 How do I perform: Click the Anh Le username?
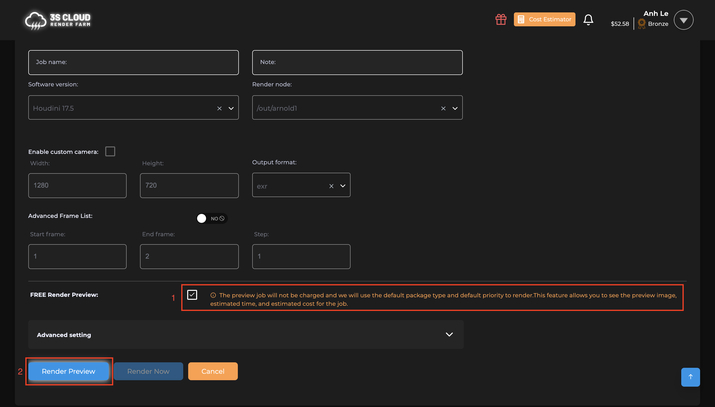pos(656,14)
